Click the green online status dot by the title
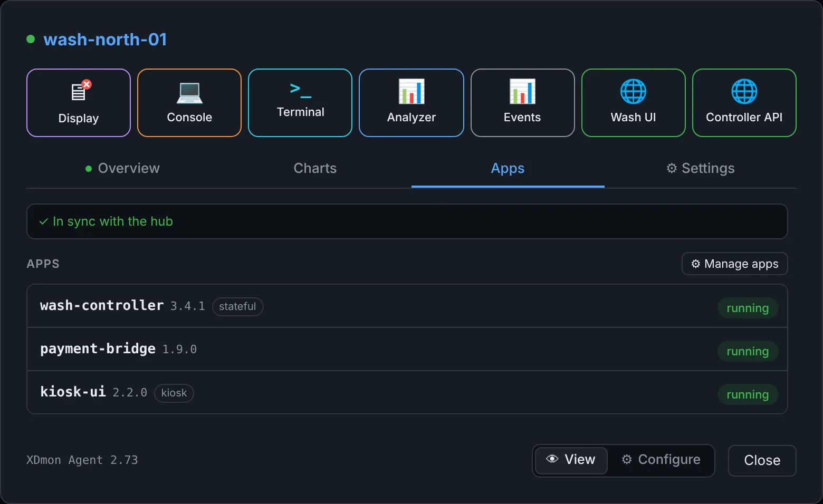 click(31, 39)
